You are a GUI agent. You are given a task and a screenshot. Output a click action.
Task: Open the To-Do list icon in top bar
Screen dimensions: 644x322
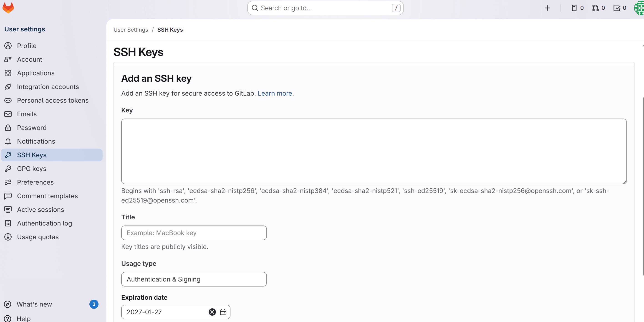(616, 8)
